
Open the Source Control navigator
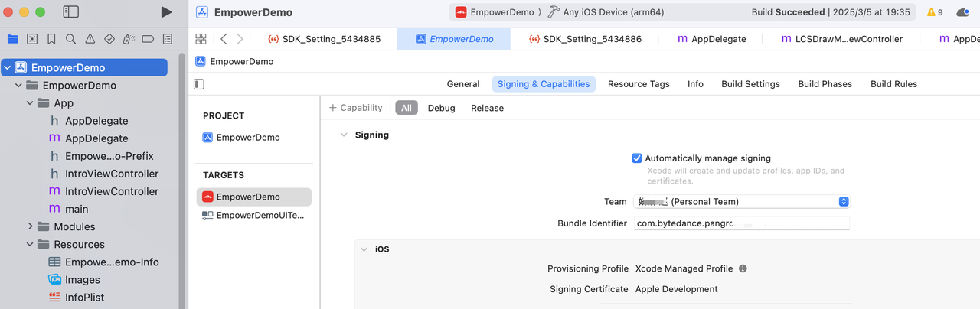tap(32, 39)
